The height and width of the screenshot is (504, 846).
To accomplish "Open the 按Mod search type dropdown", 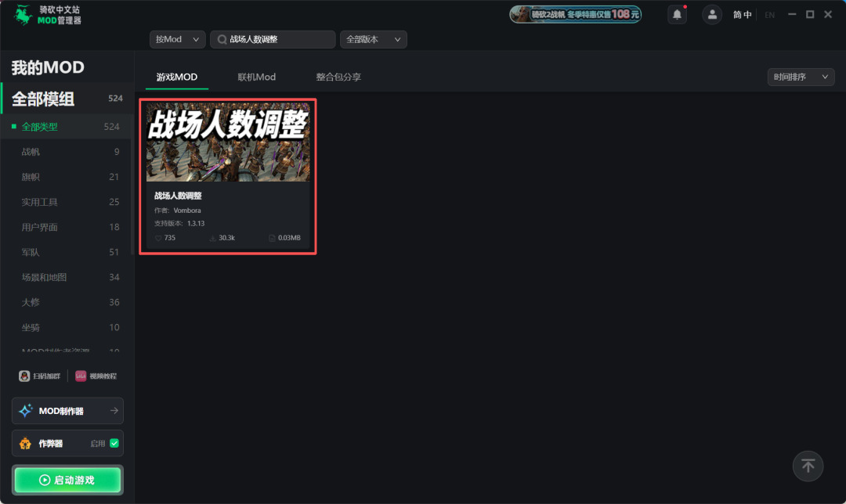I will click(x=176, y=39).
